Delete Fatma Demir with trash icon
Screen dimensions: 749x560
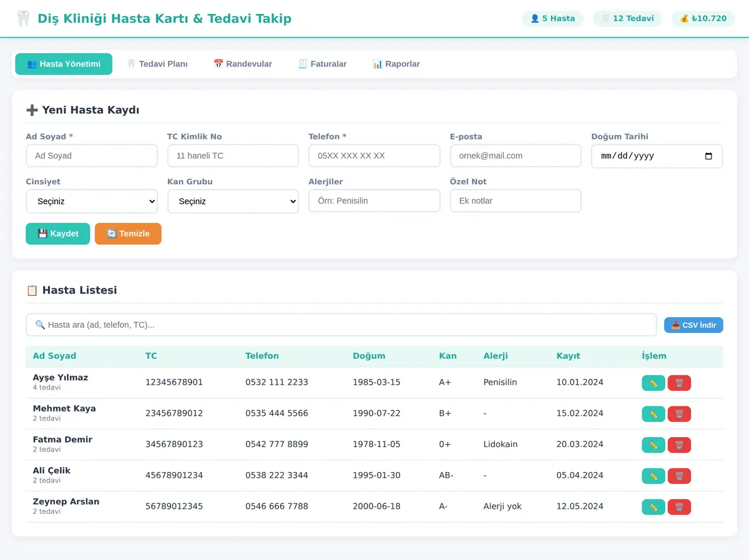[679, 445]
